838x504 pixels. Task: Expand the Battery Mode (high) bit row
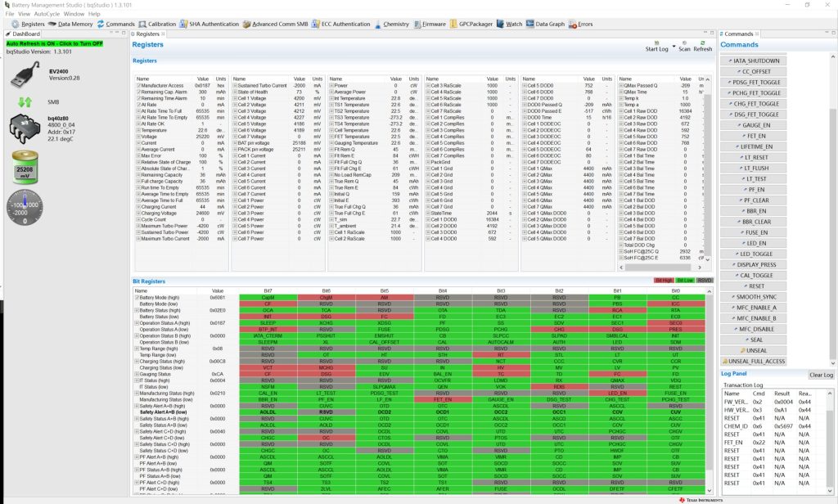(137, 297)
